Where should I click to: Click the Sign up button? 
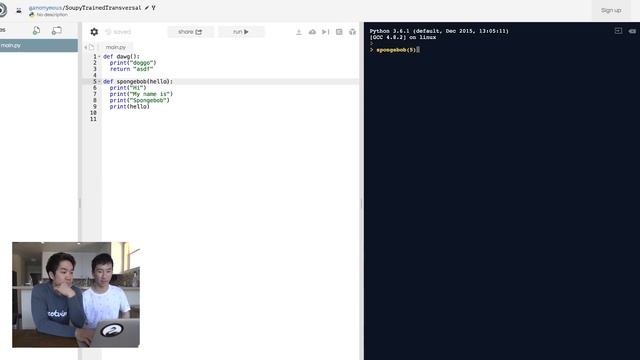point(611,10)
